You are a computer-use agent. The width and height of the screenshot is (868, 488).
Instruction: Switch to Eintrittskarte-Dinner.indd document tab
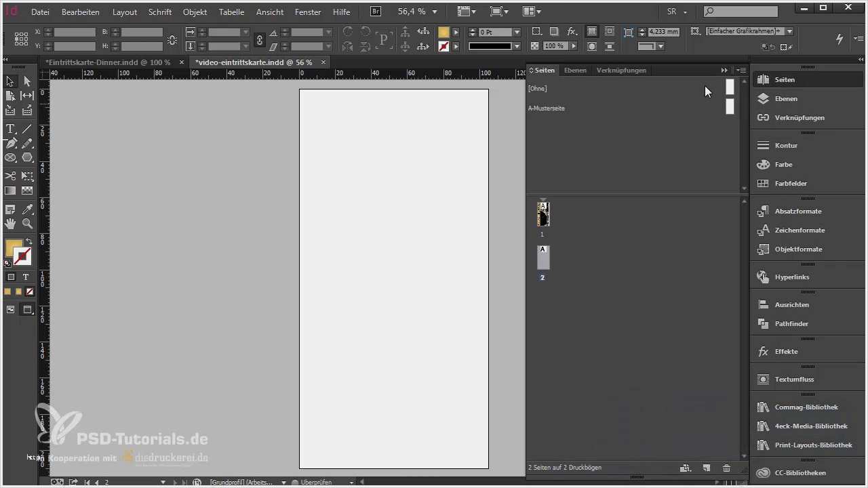(108, 62)
